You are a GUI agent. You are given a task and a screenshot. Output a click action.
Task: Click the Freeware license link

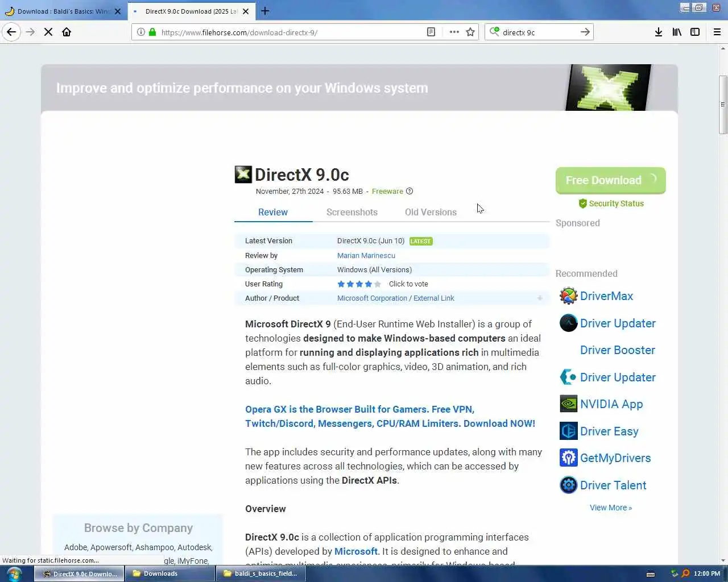coord(387,192)
